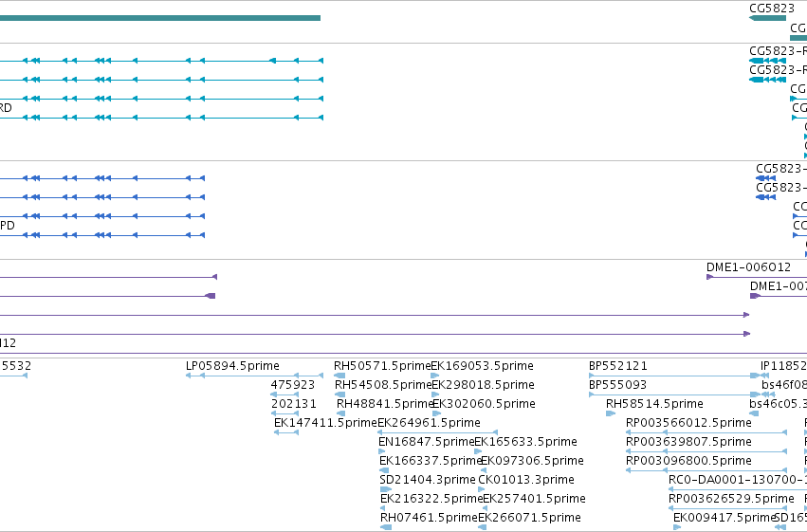Select the alignment line beneath BP555093
Screen dimensions: 807x532
click(673, 394)
